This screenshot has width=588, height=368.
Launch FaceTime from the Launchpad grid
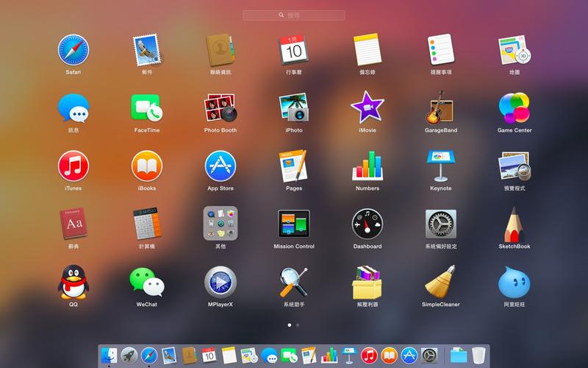coord(147,108)
